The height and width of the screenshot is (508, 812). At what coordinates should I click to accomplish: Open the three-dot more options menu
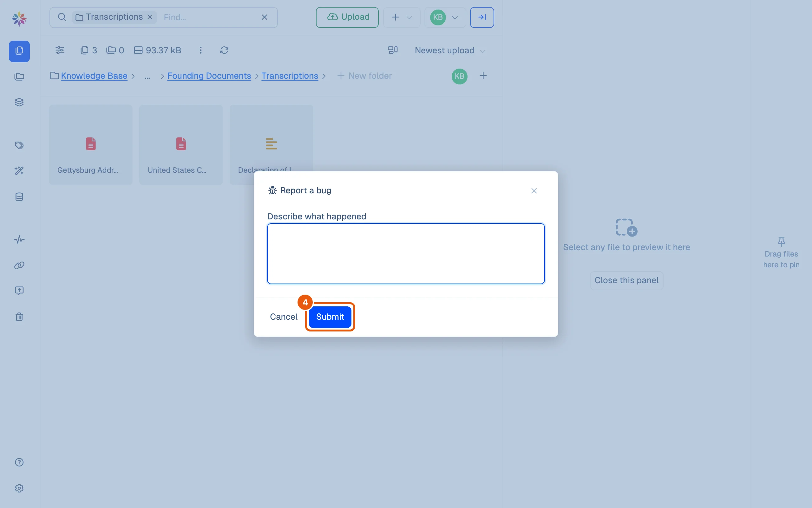point(201,50)
